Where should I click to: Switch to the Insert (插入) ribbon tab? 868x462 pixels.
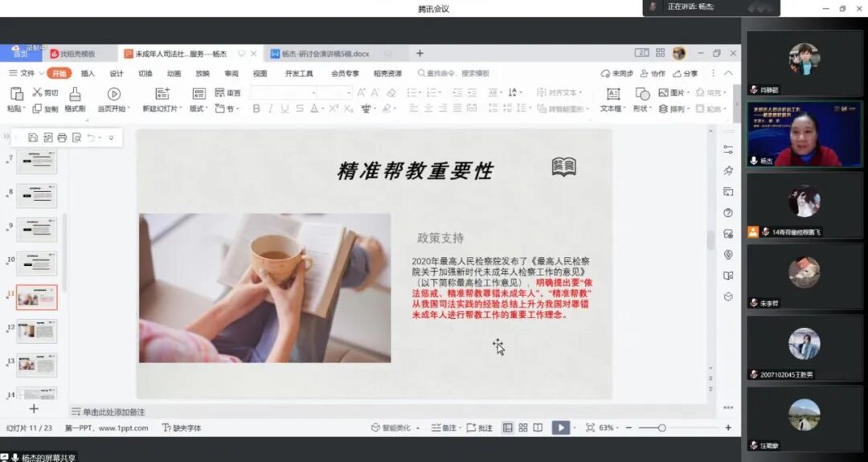(88, 73)
